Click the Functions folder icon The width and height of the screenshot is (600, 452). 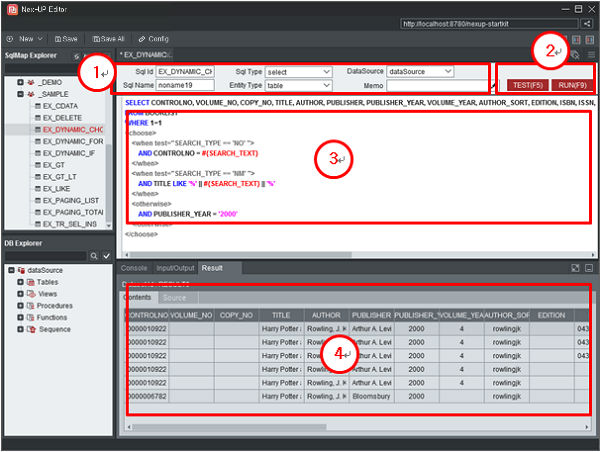tap(31, 317)
